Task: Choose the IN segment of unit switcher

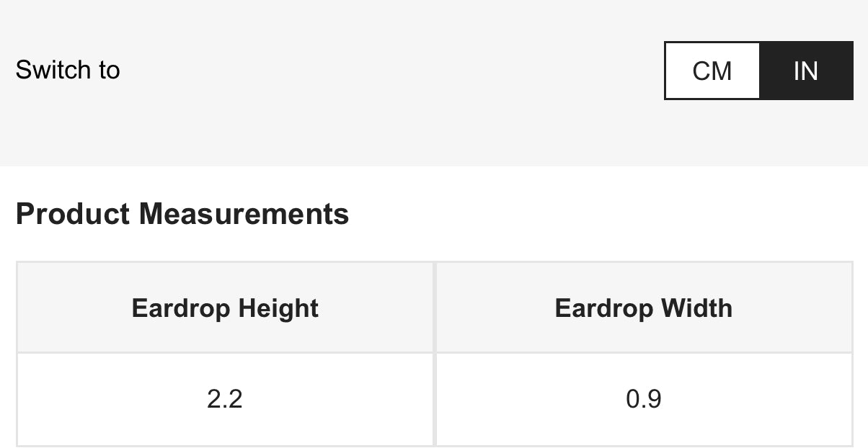Action: [806, 71]
